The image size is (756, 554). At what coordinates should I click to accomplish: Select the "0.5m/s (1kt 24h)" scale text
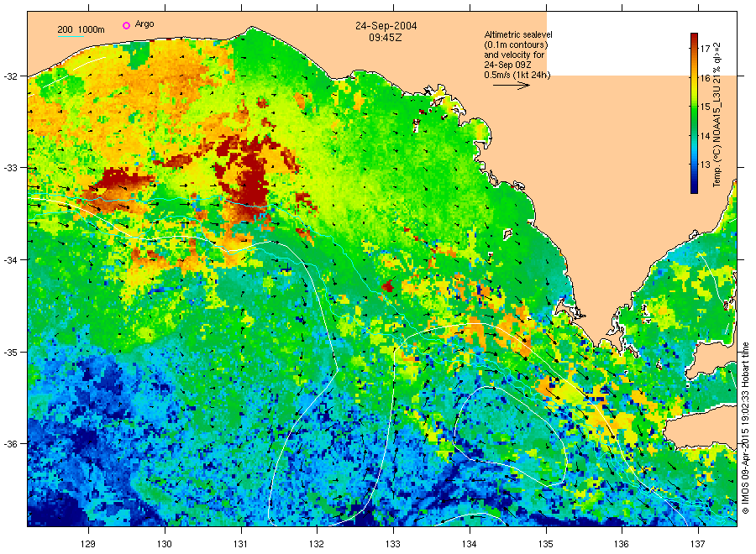pos(517,76)
